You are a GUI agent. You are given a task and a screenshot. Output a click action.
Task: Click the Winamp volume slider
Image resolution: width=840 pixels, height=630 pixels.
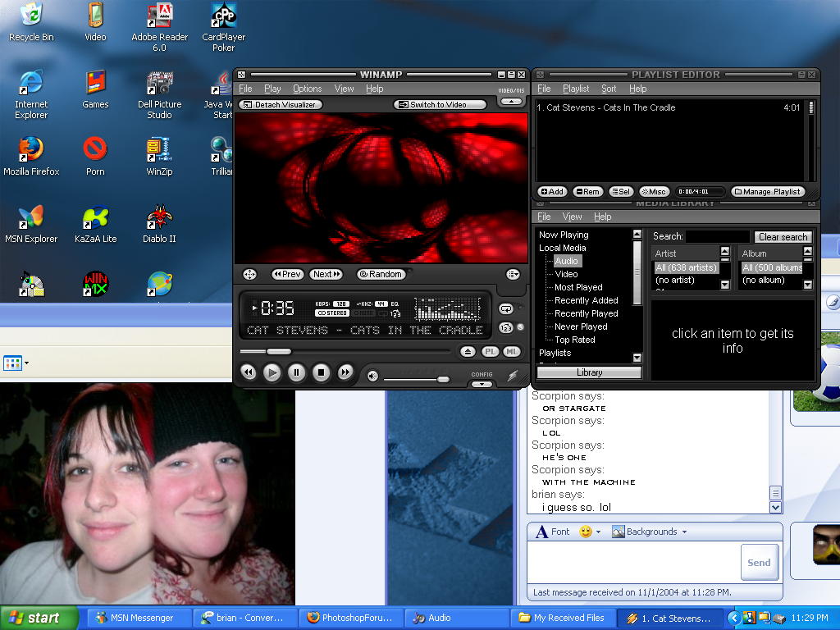pyautogui.click(x=443, y=379)
